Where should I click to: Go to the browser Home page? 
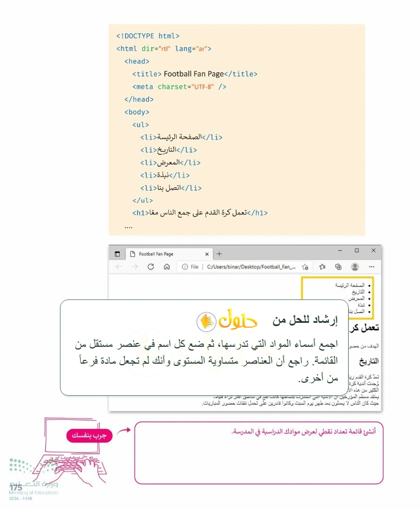167,267
